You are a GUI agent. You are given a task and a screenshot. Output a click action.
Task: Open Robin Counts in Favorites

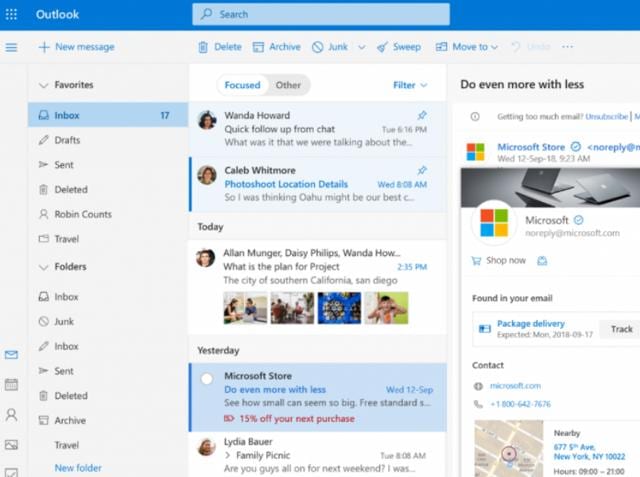[108, 214]
